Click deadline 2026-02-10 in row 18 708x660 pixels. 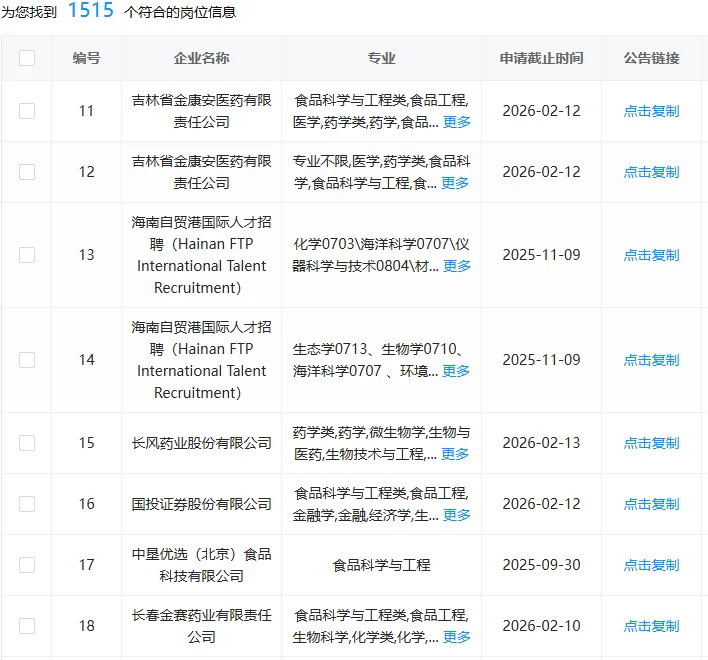click(x=541, y=626)
